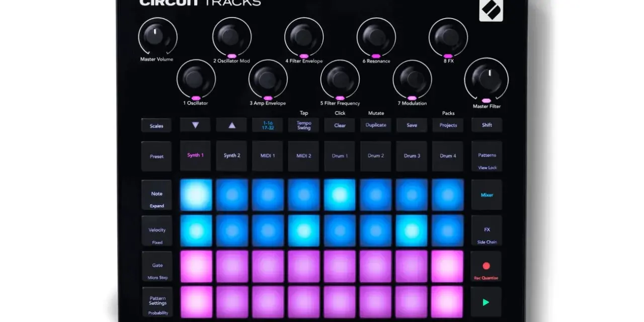Viewport: 644px width, 322px height.
Task: Open the FX Side Chain button
Action: coord(487,231)
